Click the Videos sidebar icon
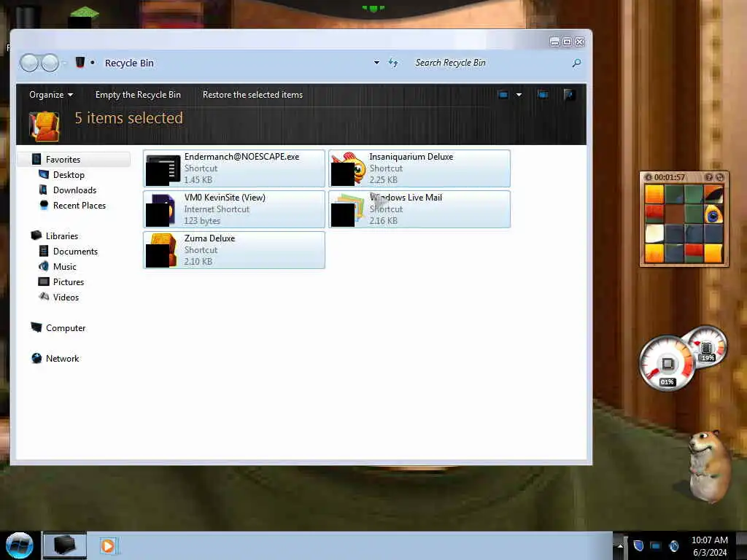747x560 pixels. 44,297
